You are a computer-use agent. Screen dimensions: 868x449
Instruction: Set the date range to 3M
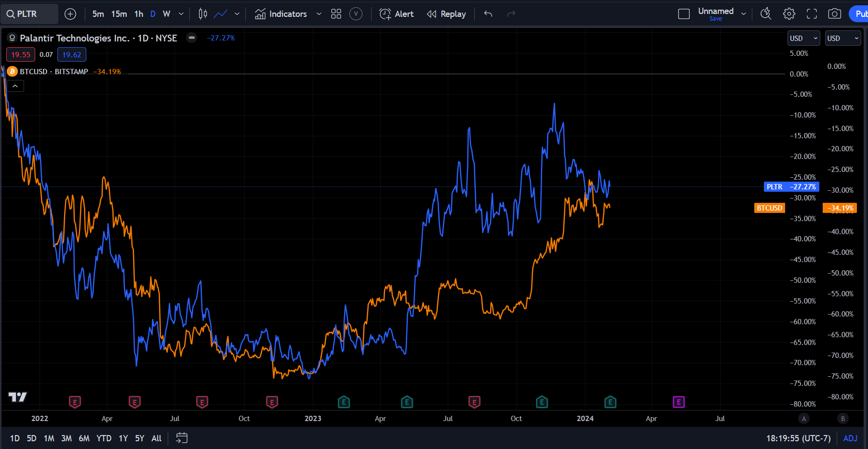click(x=67, y=438)
